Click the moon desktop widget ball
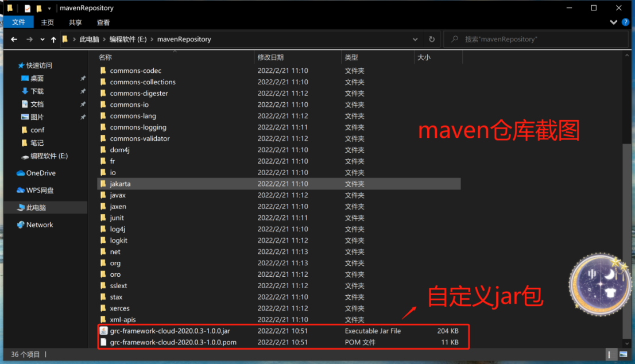This screenshot has width=635, height=364. click(x=600, y=284)
